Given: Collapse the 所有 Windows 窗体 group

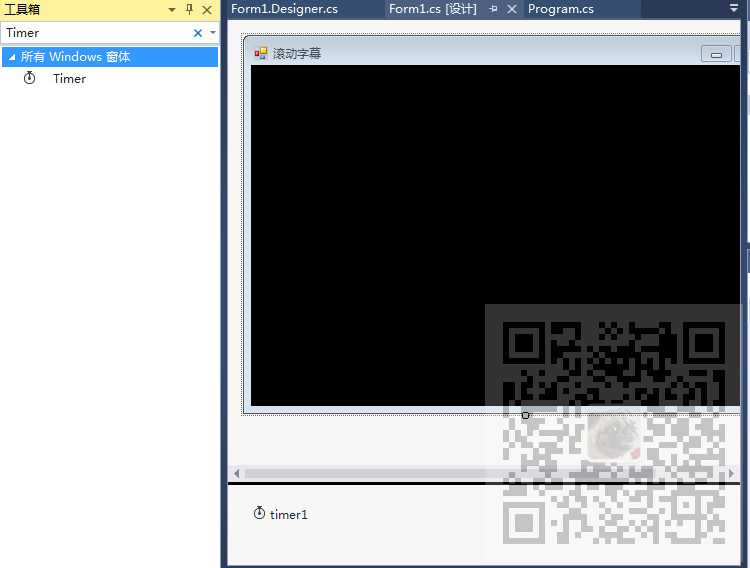Looking at the screenshot, I should click(12, 57).
